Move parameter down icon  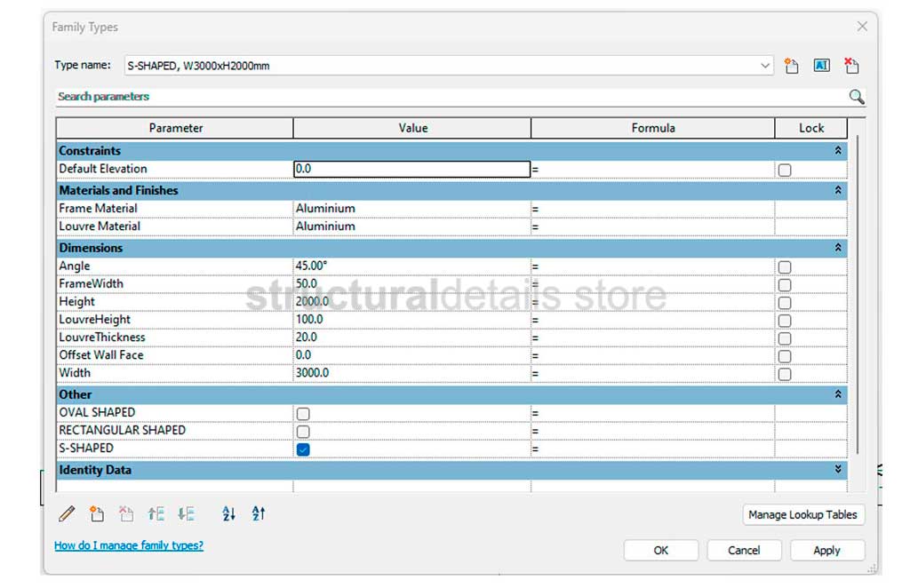click(x=186, y=513)
